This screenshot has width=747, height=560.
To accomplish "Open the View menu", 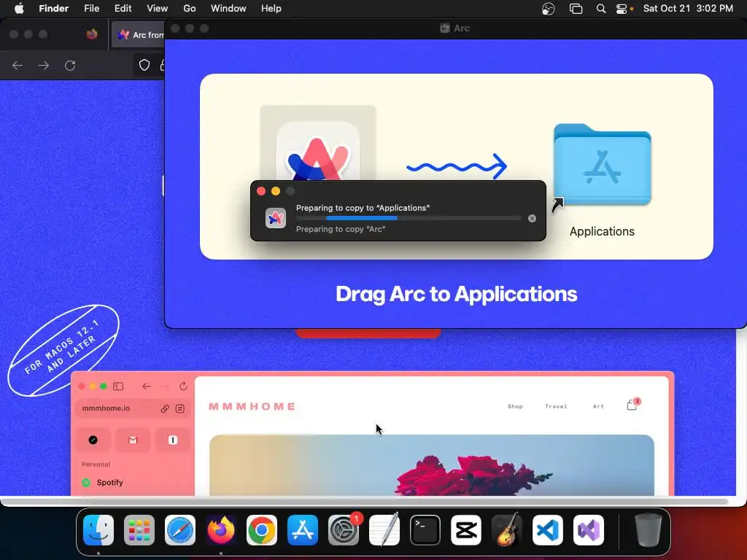I will pos(158,9).
